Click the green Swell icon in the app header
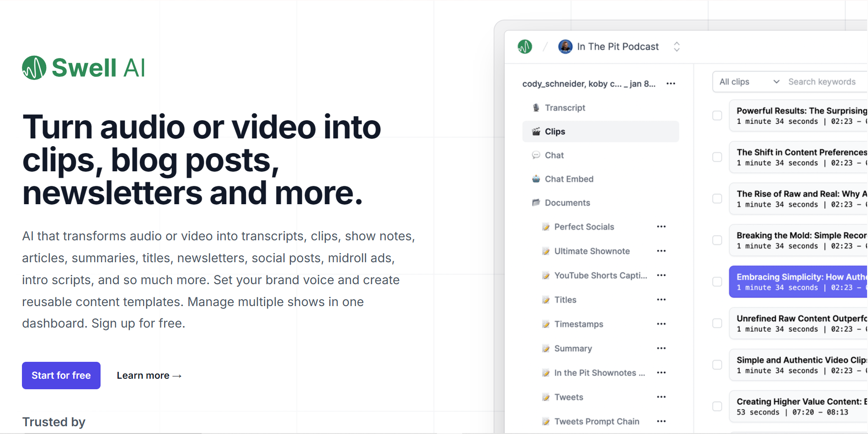The width and height of the screenshot is (868, 434). [x=525, y=47]
